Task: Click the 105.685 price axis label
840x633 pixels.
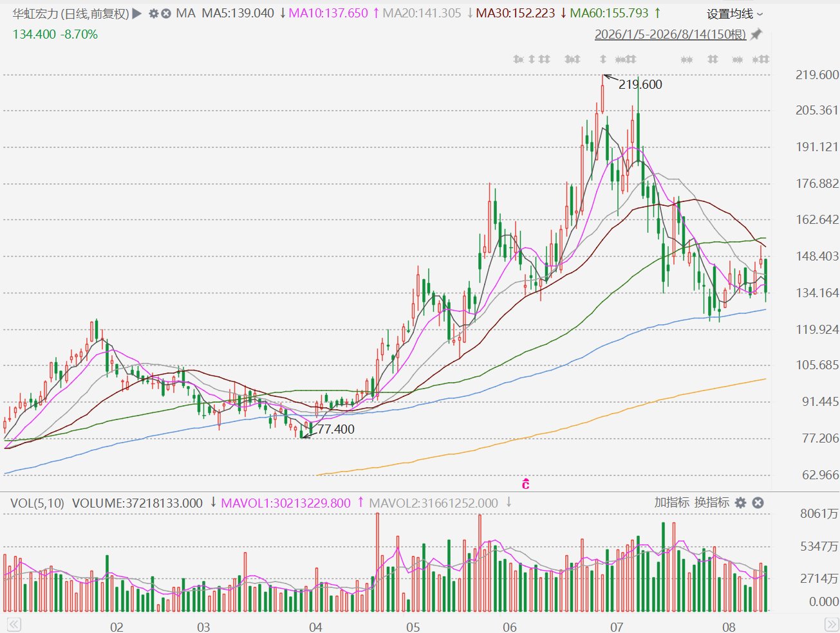Action: (817, 365)
